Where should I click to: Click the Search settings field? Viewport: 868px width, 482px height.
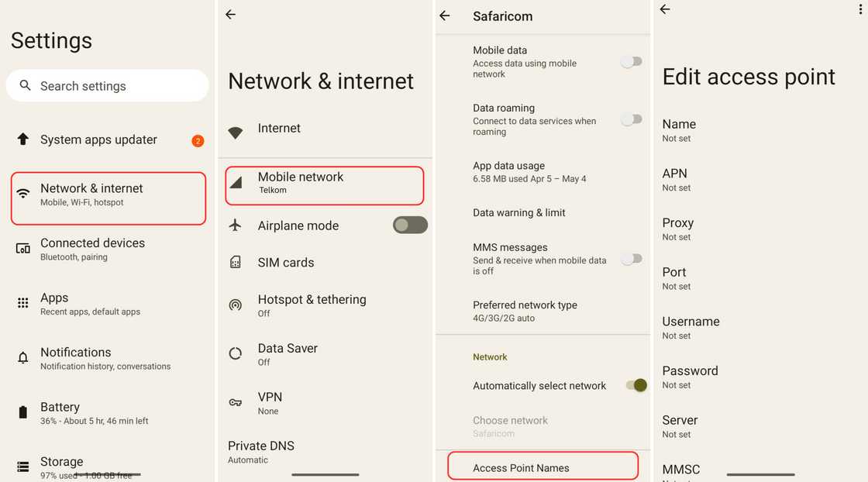click(108, 85)
